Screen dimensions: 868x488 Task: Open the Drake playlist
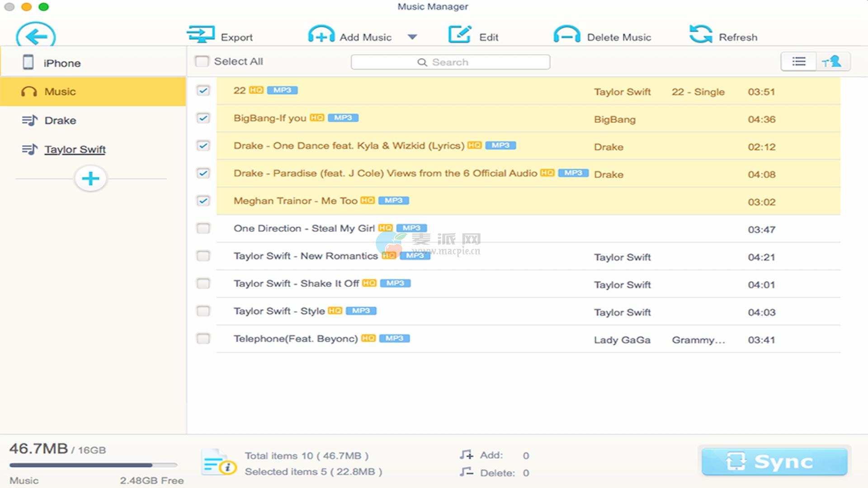tap(60, 121)
